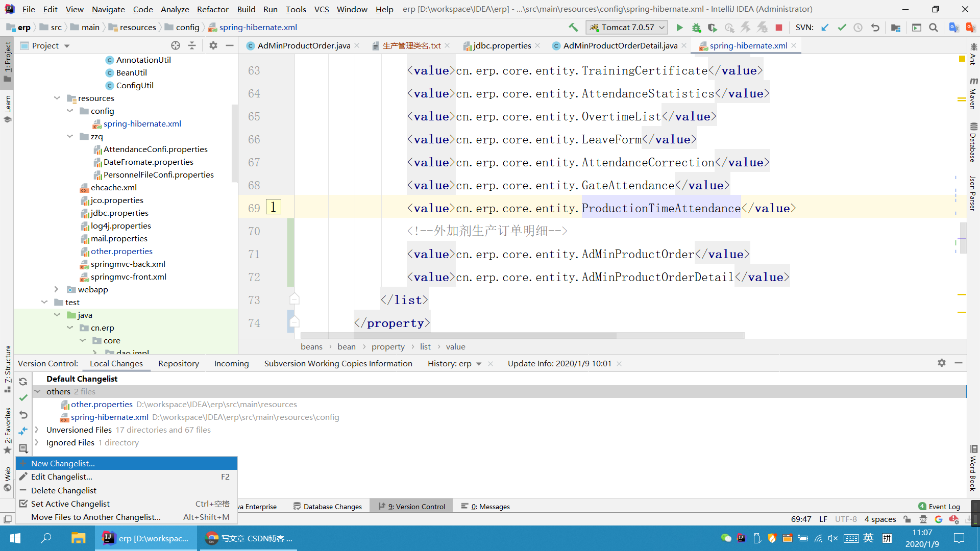Commit changes with the SVN checkmark
Viewport: 980px width, 551px height.
coord(842,28)
